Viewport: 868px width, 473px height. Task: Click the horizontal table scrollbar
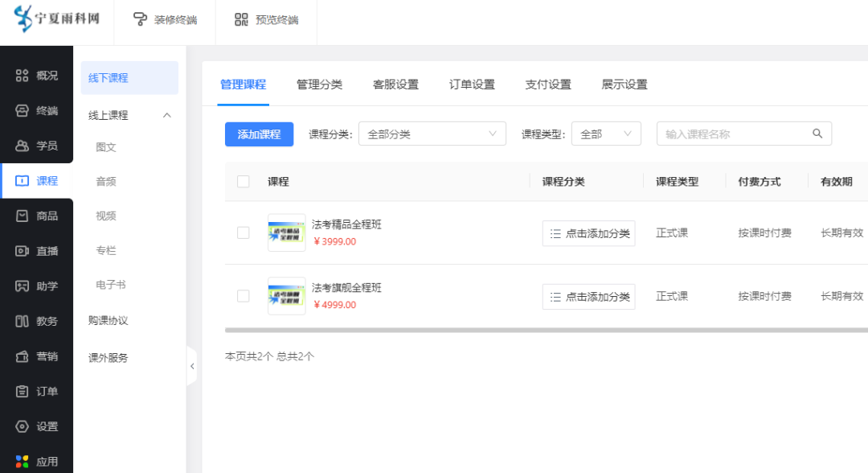[547, 330]
